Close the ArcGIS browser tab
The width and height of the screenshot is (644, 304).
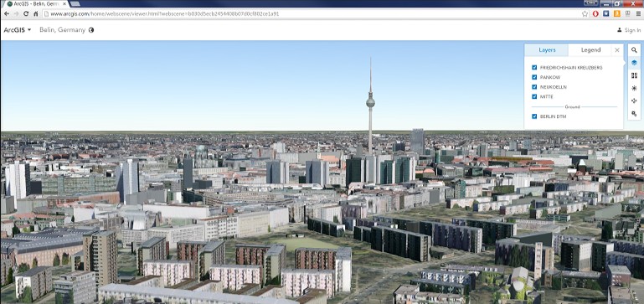[64, 3]
